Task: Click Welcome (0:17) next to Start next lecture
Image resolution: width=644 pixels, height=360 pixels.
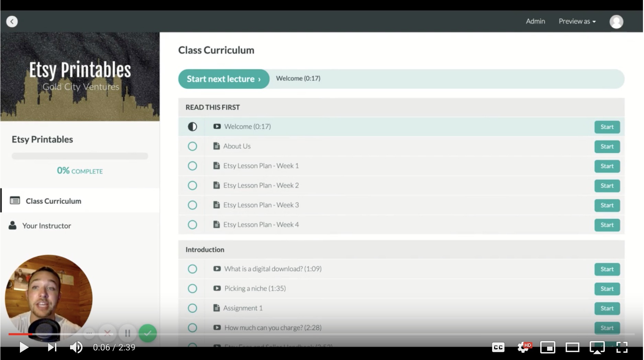Action: [x=298, y=78]
